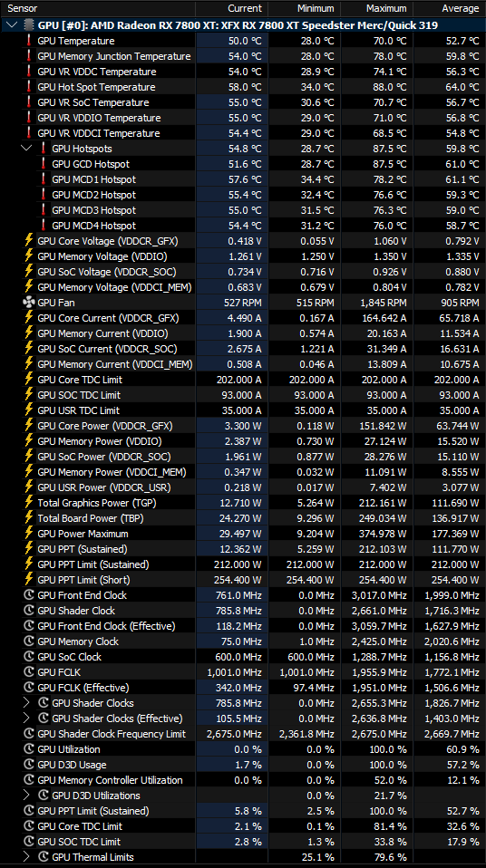Collapse the GPU Hotspots subtree
The image size is (486, 868).
26,149
